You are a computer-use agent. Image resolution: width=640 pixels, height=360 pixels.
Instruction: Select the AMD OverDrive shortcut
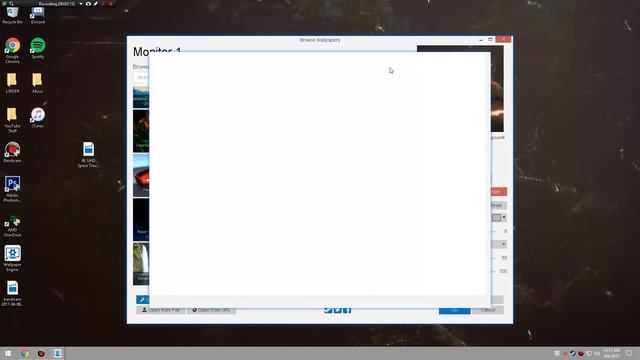click(x=12, y=226)
